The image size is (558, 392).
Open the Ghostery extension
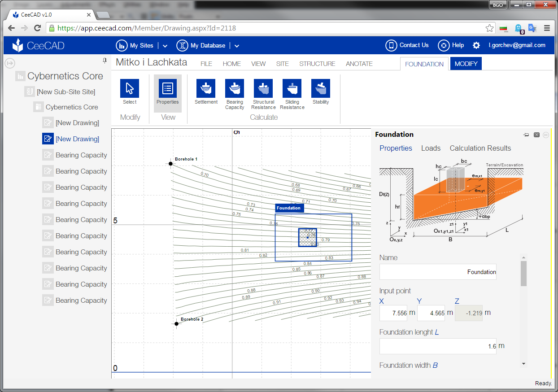tap(519, 29)
